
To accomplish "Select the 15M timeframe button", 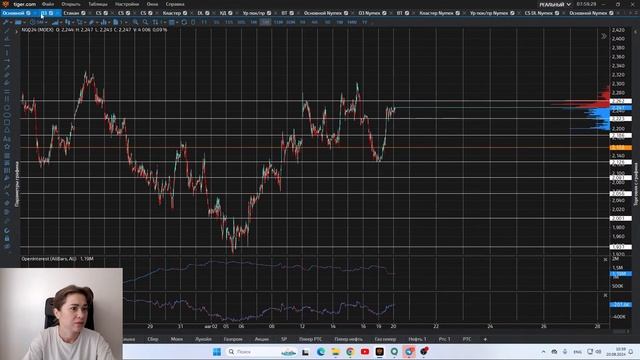I will 278,22.
